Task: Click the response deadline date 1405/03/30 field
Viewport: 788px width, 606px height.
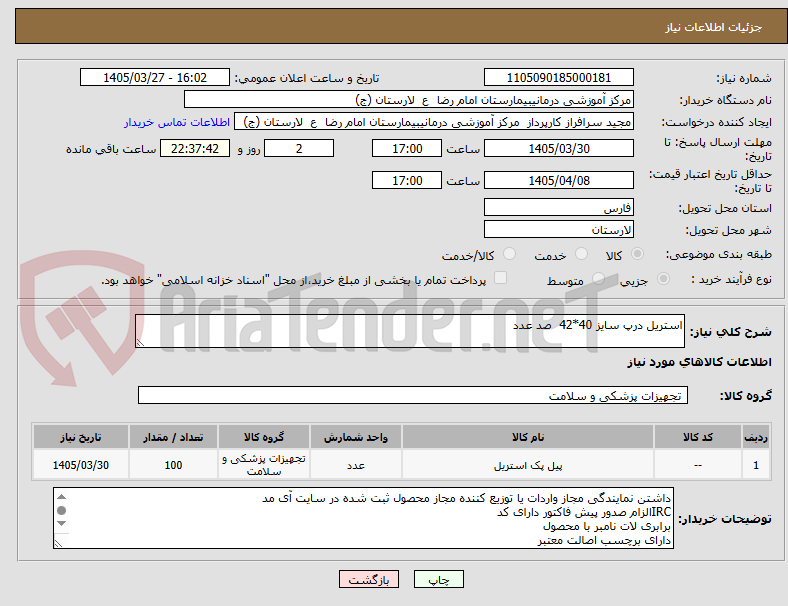Action: (x=558, y=148)
